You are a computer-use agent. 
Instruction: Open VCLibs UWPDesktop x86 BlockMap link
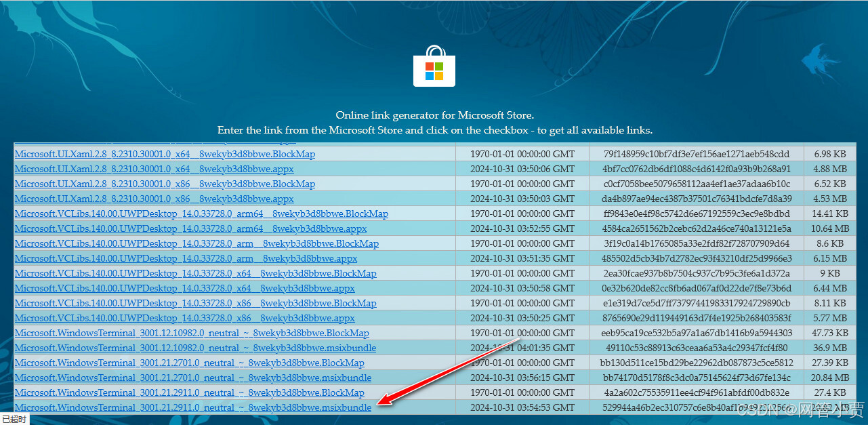click(x=195, y=303)
